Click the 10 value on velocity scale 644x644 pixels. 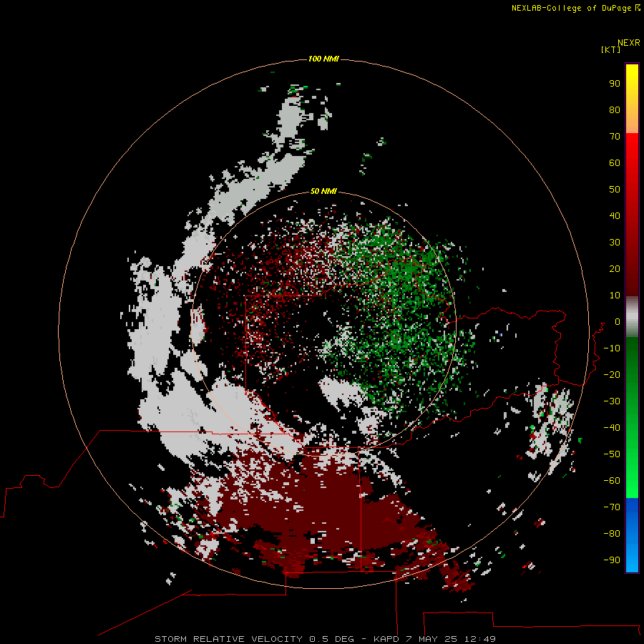click(615, 296)
